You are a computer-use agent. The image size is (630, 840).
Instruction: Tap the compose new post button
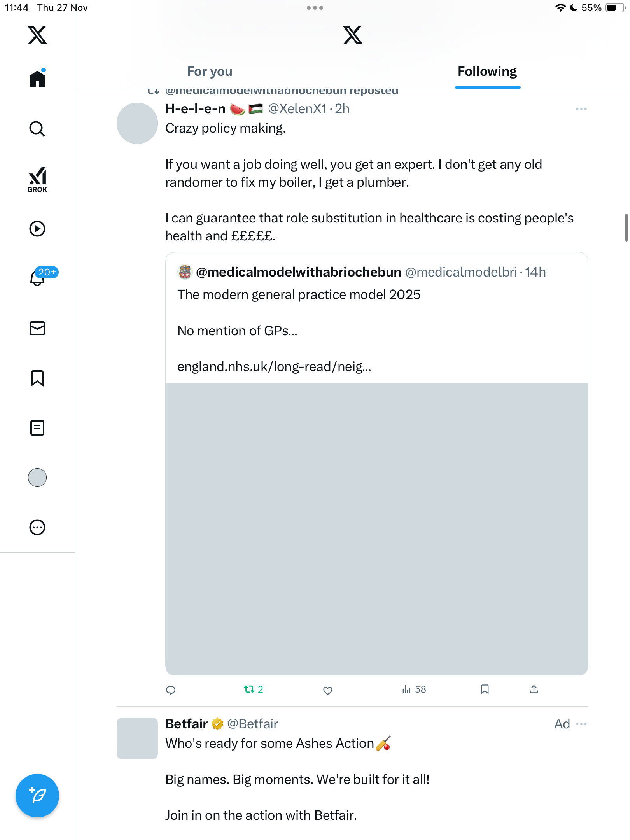click(x=37, y=796)
